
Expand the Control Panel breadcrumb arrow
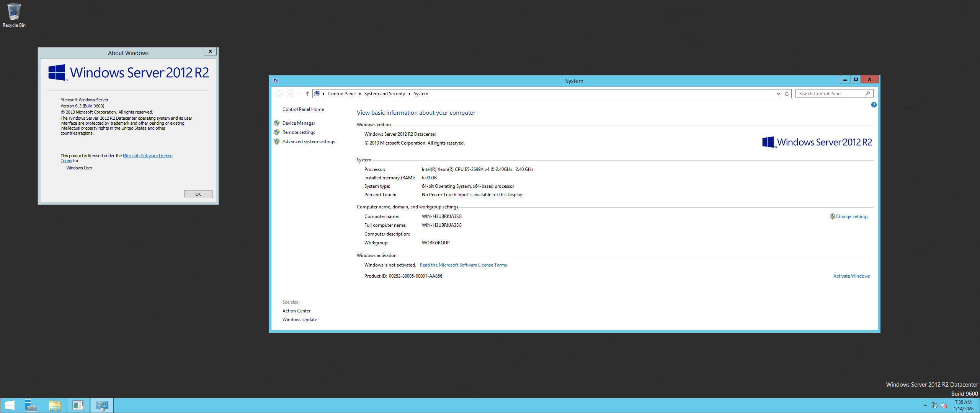pyautogui.click(x=360, y=94)
